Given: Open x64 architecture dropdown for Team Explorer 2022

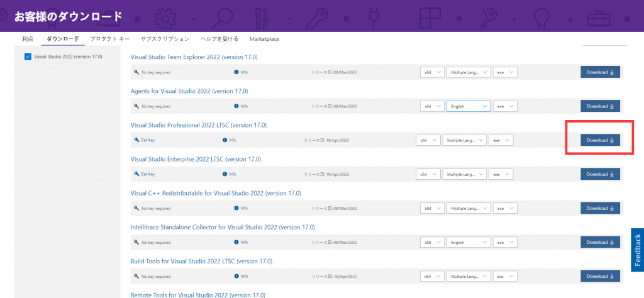Looking at the screenshot, I should 432,72.
